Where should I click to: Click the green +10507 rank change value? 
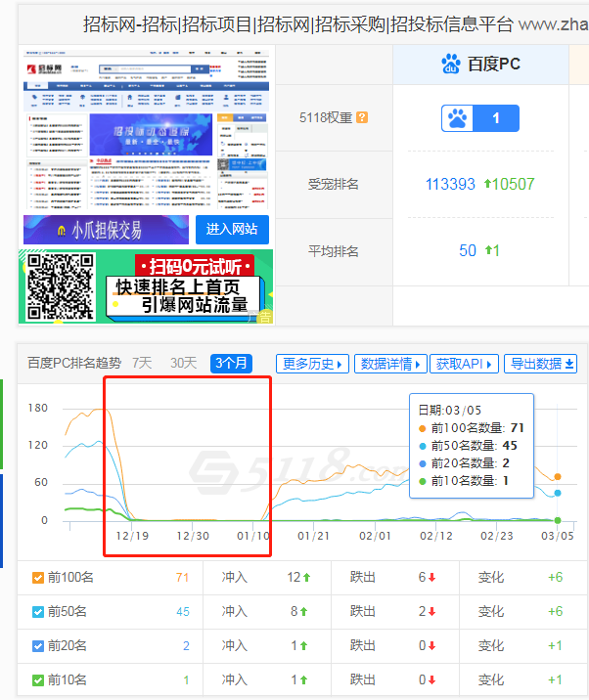[510, 184]
